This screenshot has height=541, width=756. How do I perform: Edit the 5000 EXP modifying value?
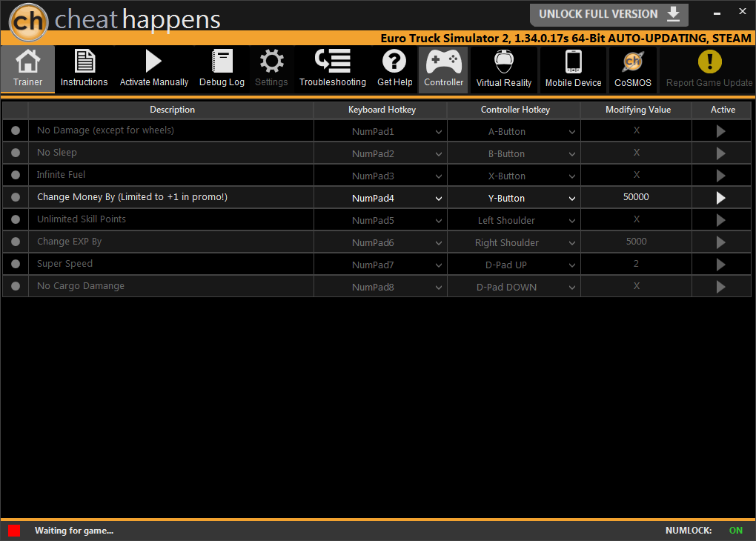[636, 241]
